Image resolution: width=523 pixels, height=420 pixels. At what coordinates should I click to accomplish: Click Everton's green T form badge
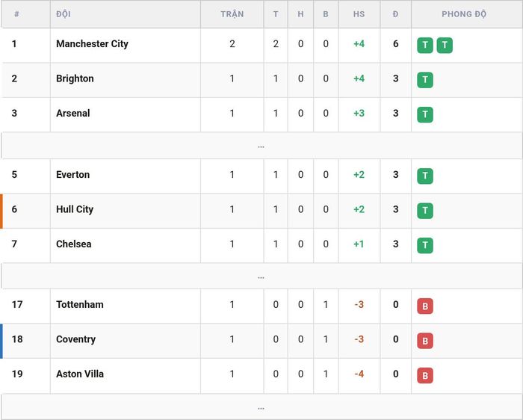pyautogui.click(x=425, y=176)
